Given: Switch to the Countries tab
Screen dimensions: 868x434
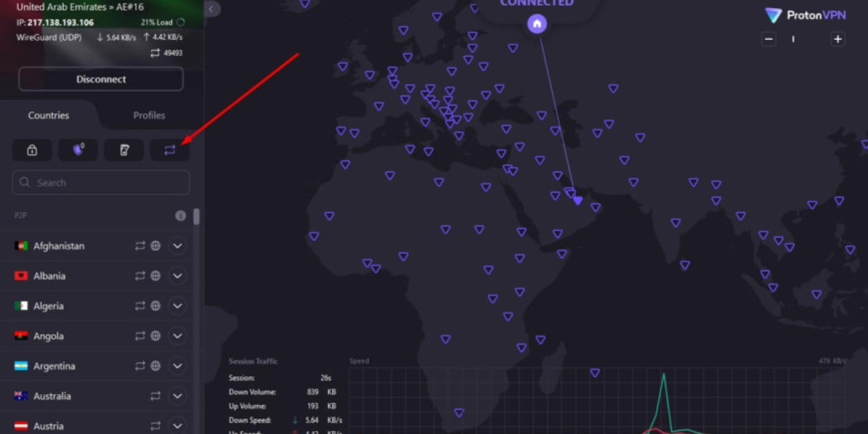Looking at the screenshot, I should tap(48, 115).
